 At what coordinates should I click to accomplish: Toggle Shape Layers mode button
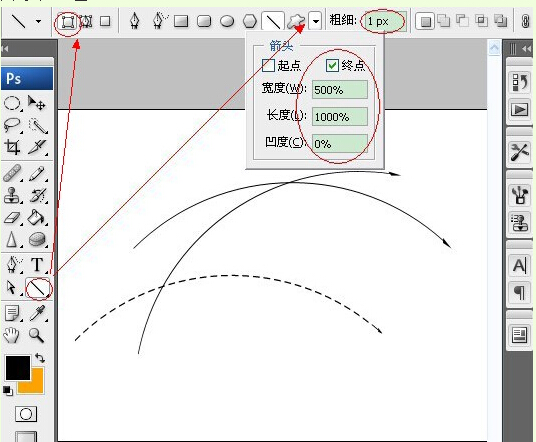click(x=68, y=22)
